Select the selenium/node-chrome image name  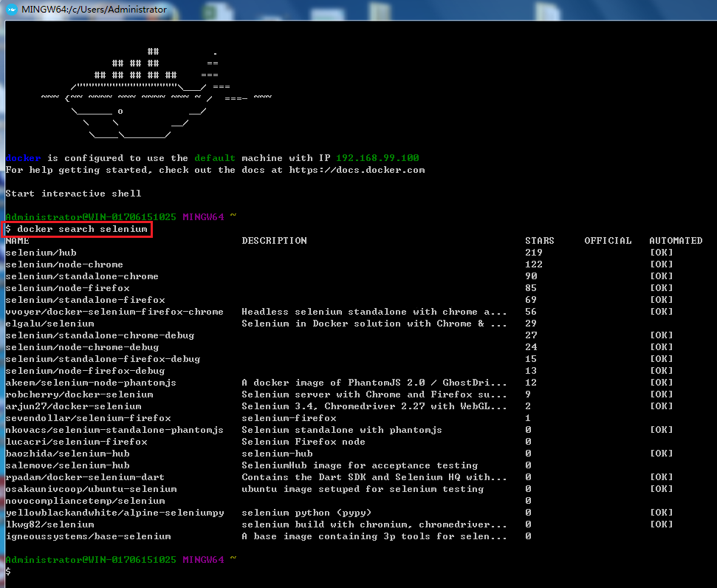click(x=64, y=264)
